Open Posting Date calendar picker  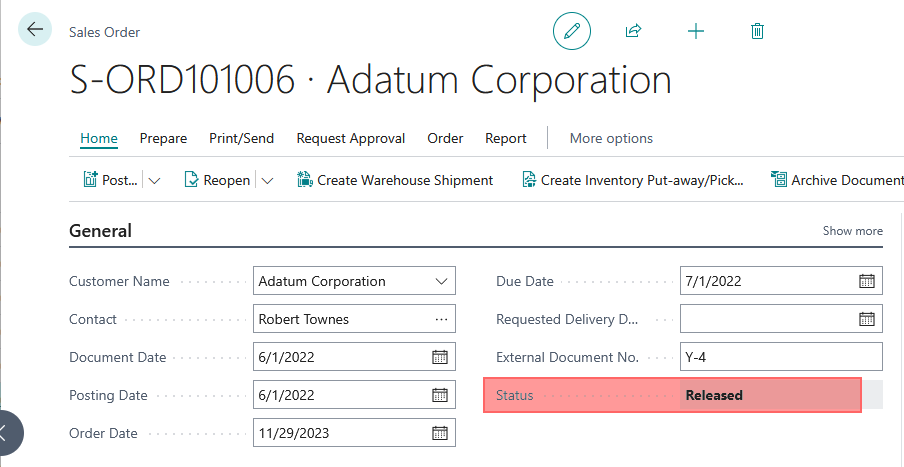point(440,396)
